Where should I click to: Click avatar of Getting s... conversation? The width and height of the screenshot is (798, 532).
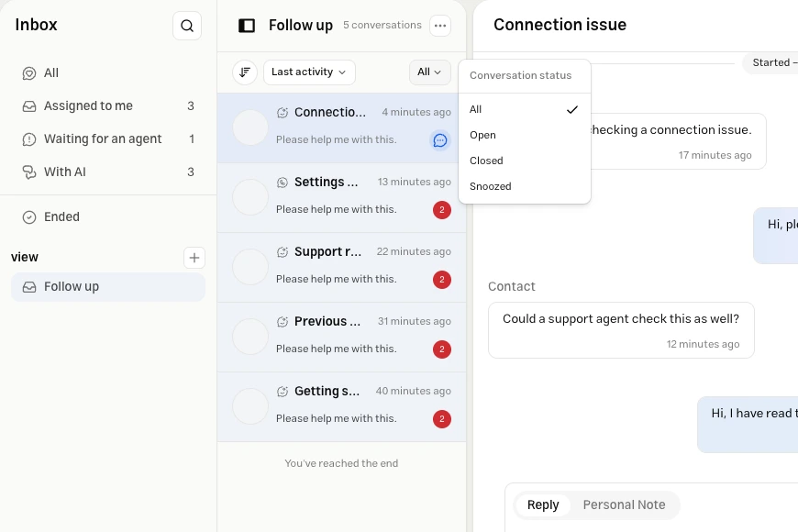tap(250, 406)
